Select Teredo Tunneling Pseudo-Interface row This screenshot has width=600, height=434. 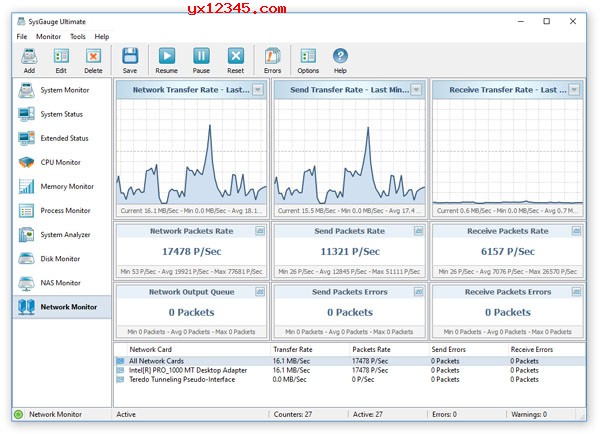(350, 379)
